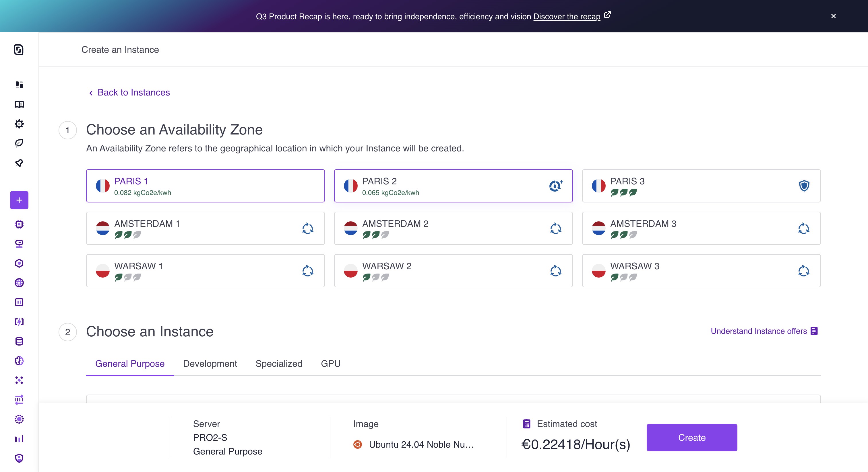Open the environmental footprint leaf icon
868x472 pixels.
(x=19, y=143)
